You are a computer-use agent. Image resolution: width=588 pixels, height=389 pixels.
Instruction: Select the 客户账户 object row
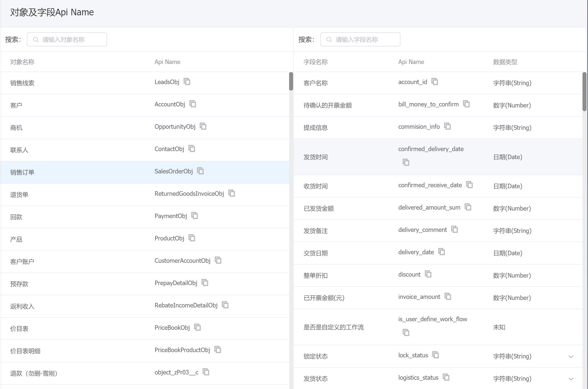pyautogui.click(x=145, y=262)
